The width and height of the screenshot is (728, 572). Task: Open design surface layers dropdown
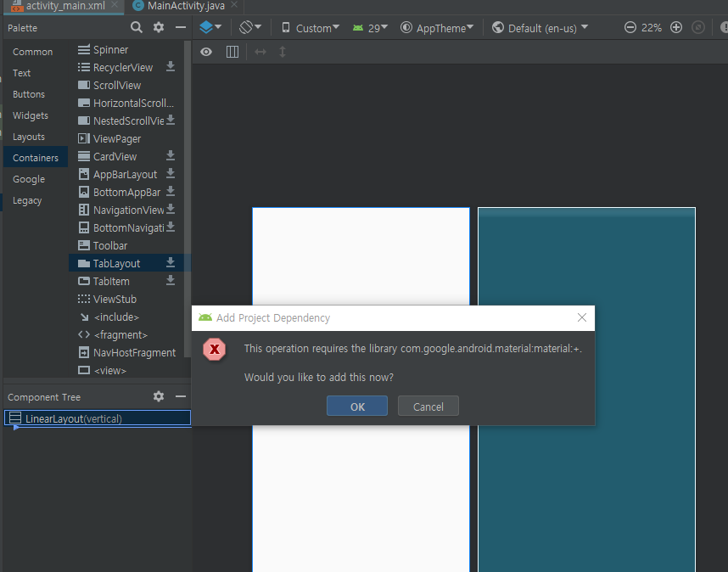pos(210,27)
